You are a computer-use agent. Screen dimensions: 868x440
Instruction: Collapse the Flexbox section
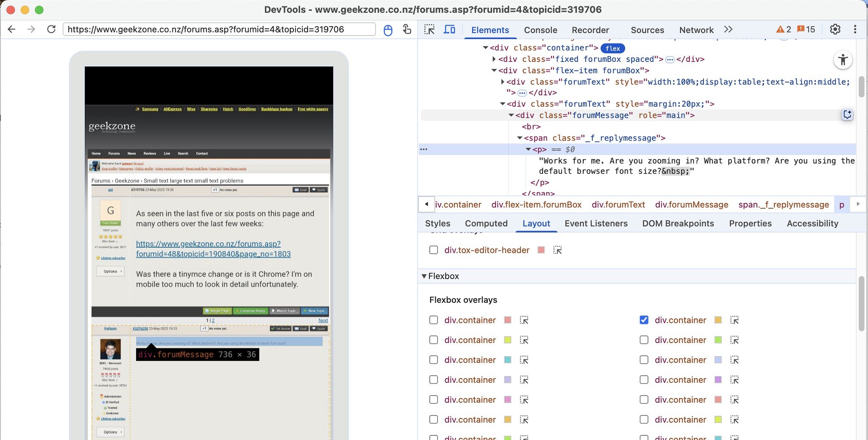pos(424,276)
